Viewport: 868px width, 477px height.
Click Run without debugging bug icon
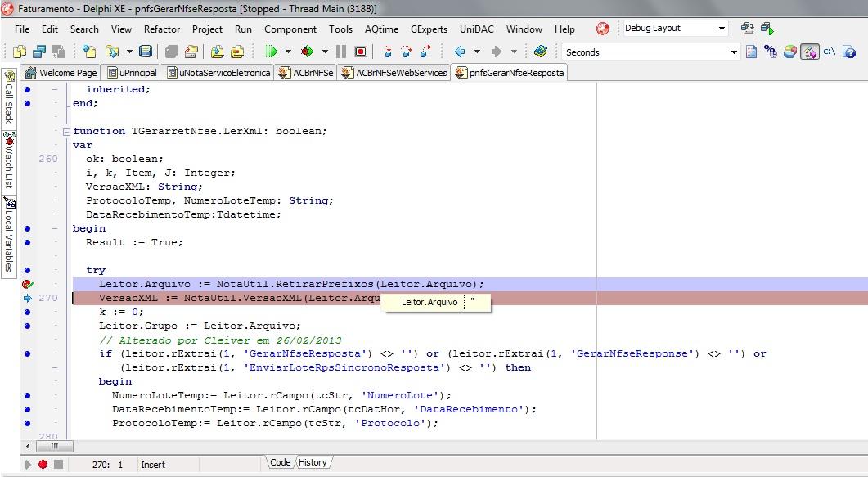(x=307, y=52)
